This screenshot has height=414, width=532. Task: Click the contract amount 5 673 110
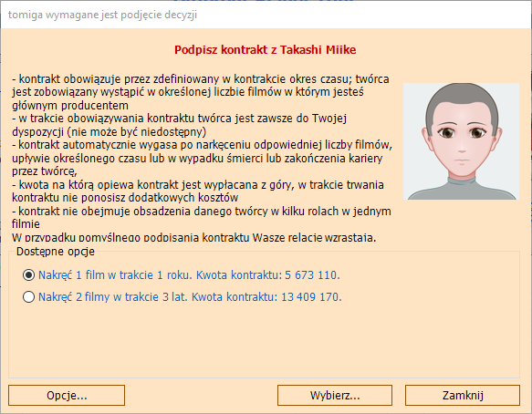[x=312, y=275]
